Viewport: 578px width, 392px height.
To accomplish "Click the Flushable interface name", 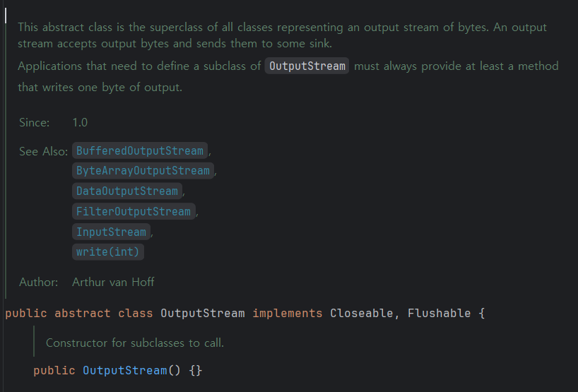I will click(439, 313).
